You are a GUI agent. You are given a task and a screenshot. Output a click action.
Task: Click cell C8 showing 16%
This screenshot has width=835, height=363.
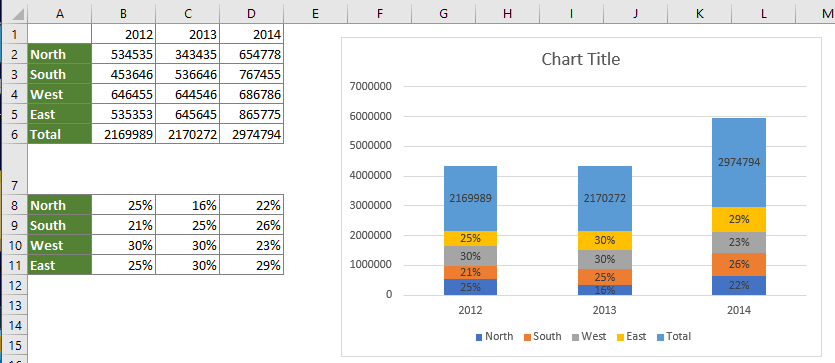tap(187, 205)
